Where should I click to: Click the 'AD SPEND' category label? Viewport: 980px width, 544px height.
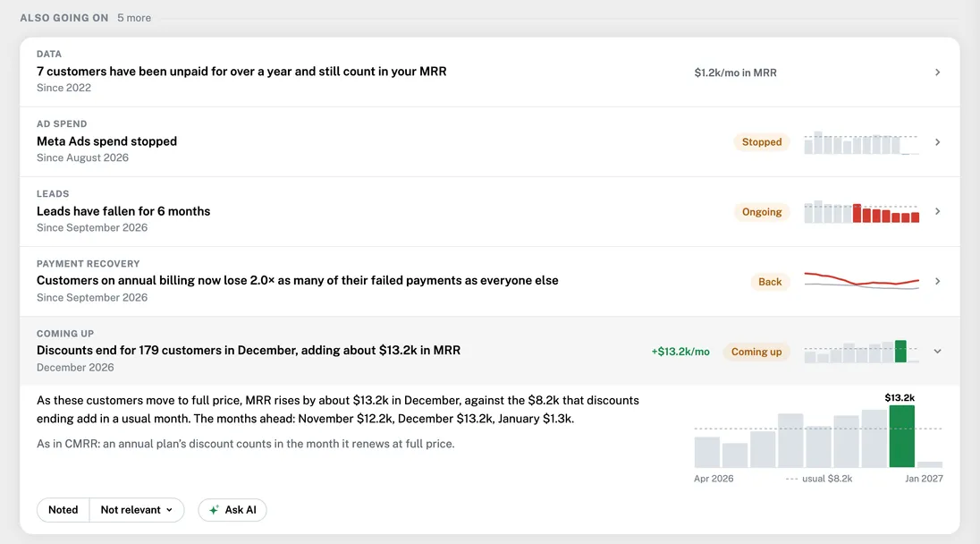[62, 123]
